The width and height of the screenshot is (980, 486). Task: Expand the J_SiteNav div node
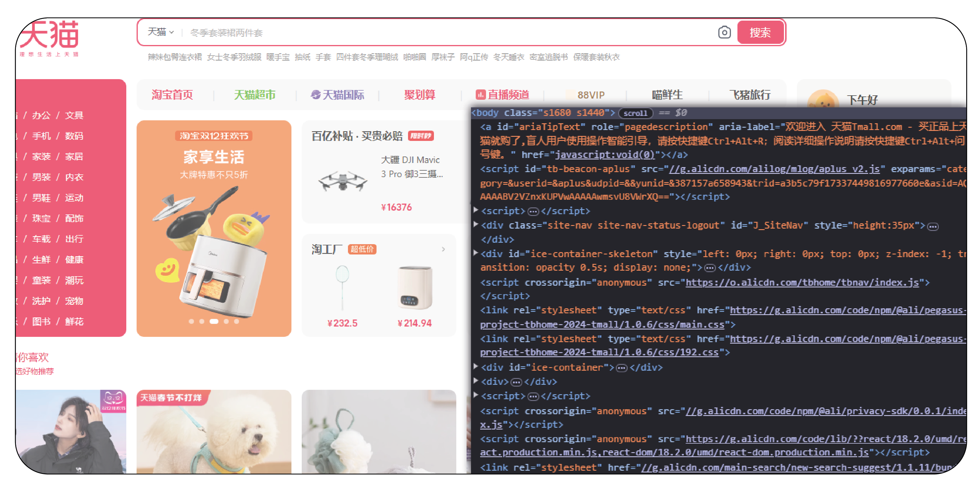pos(475,224)
